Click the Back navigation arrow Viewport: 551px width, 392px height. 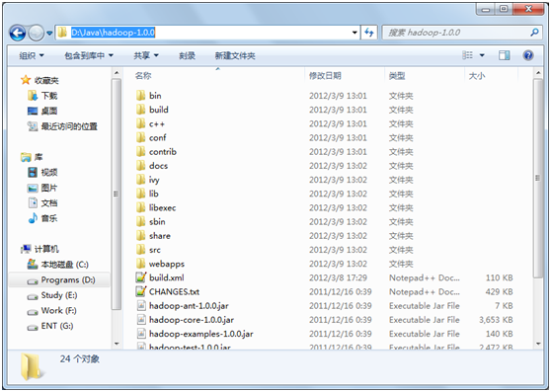coord(17,33)
